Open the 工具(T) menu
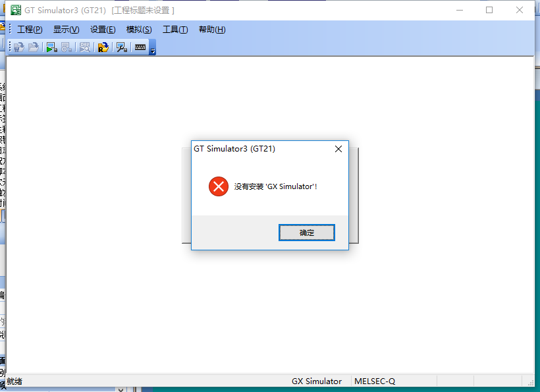Screen dimensions: 540x392 [175, 30]
